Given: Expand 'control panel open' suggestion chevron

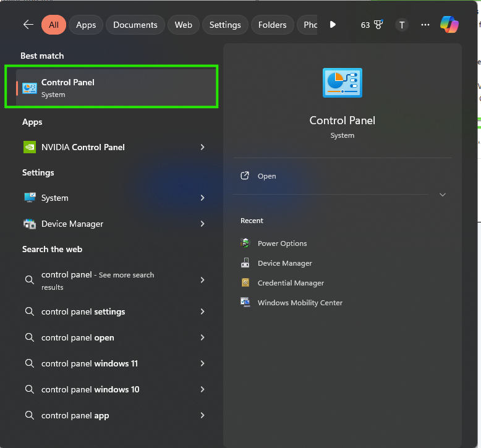Looking at the screenshot, I should pos(202,337).
